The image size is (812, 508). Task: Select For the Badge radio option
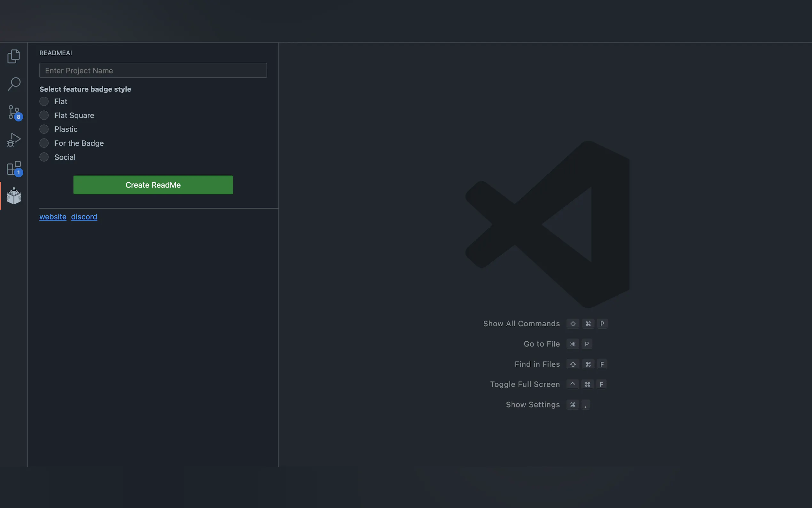[x=44, y=143]
